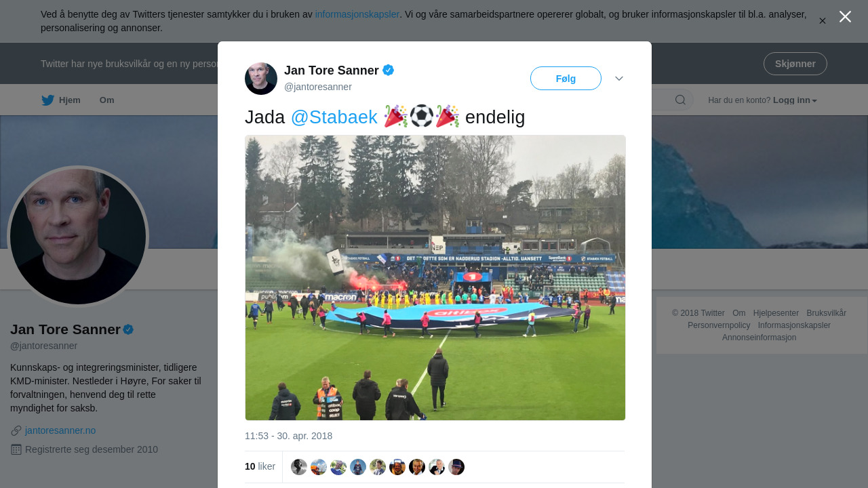Click the verified badge in the tweet header
The width and height of the screenshot is (868, 488).
[x=389, y=70]
